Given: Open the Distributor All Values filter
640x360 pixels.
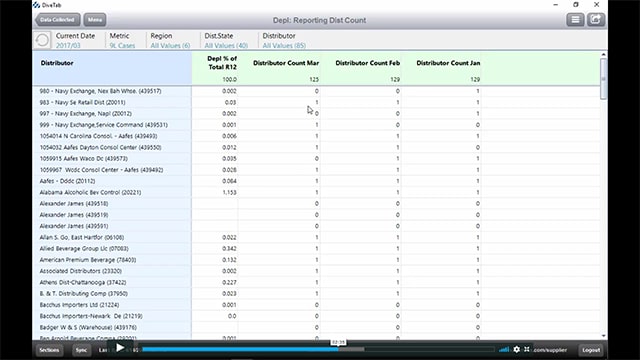Looking at the screenshot, I should pyautogui.click(x=284, y=40).
